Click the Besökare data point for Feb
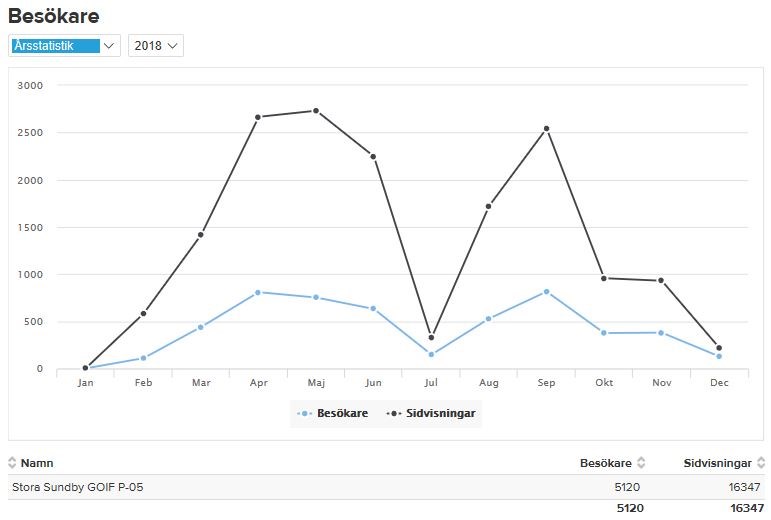Screen dimensions: 771x520 (143, 358)
